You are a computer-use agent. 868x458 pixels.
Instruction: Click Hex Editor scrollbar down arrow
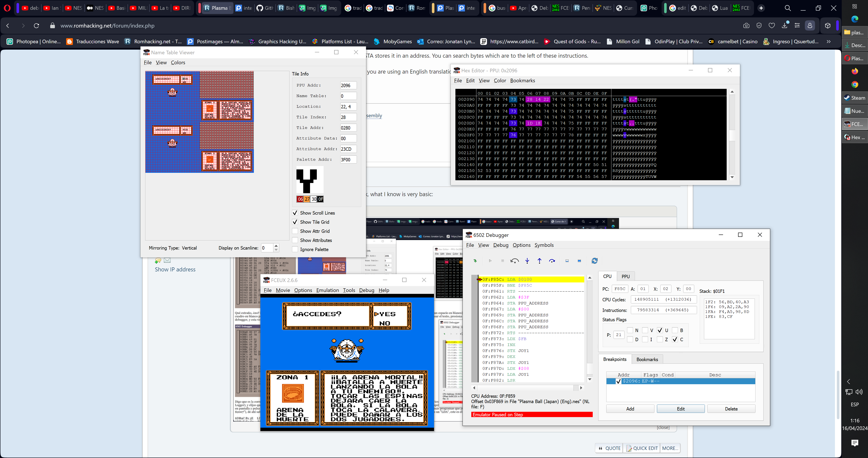tap(732, 177)
